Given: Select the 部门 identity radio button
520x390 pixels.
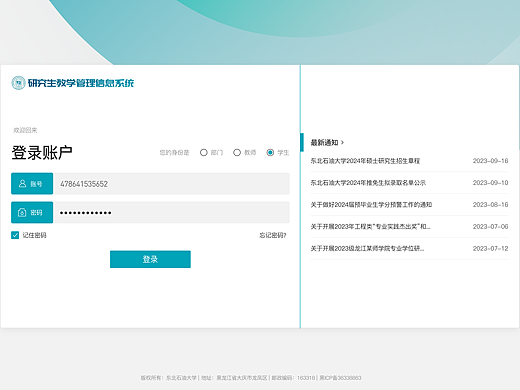Looking at the screenshot, I should [204, 152].
